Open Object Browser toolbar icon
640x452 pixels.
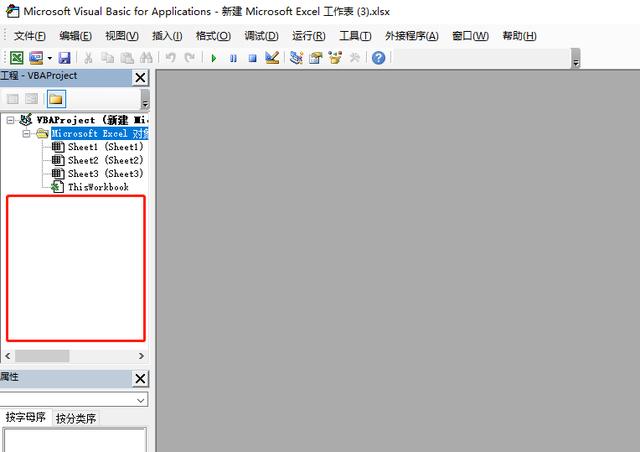click(335, 58)
